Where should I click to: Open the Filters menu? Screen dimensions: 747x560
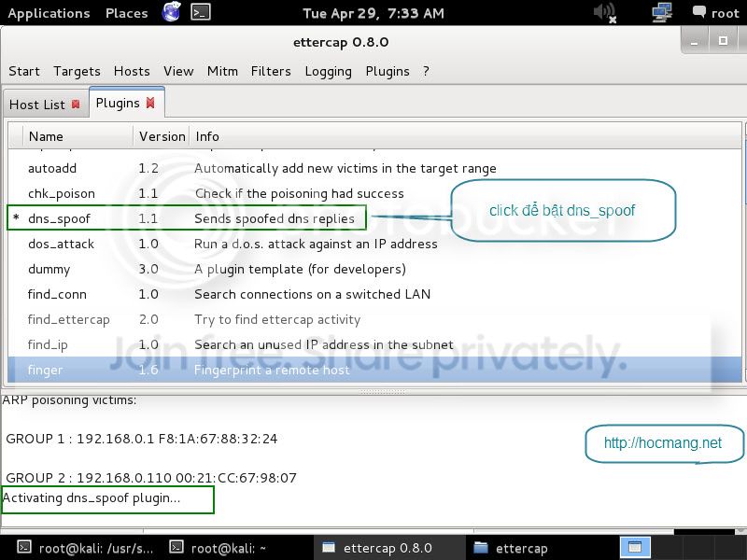click(271, 72)
